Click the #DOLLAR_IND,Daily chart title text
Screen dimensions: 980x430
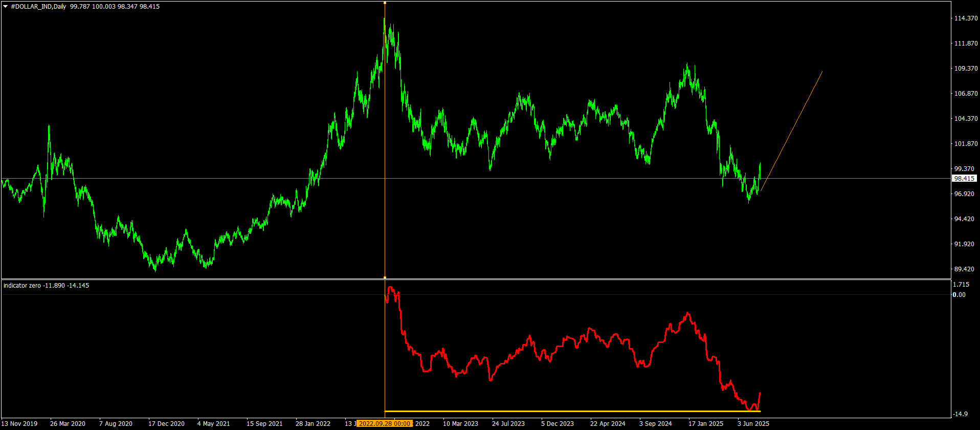click(38, 7)
